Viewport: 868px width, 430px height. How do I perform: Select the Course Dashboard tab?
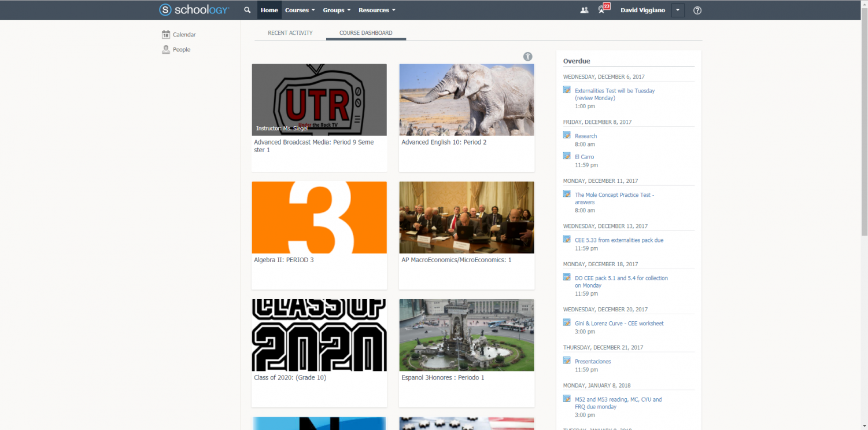click(x=366, y=33)
